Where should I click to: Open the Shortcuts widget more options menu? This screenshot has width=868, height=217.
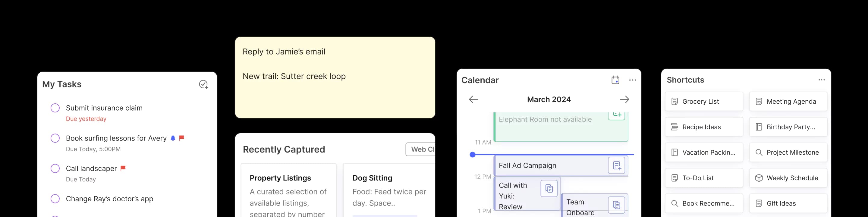click(x=822, y=80)
